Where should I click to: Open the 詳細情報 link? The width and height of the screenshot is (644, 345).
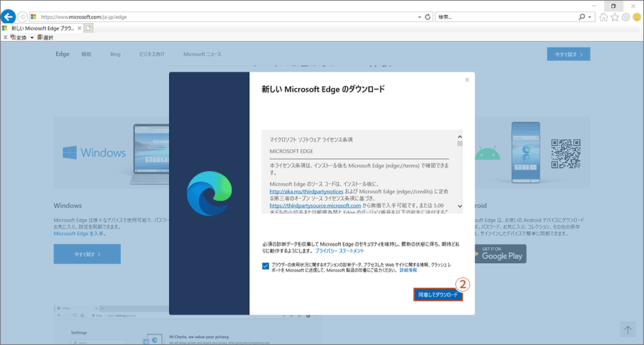click(408, 270)
